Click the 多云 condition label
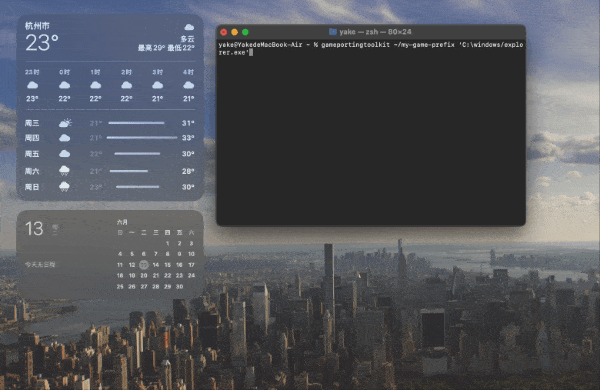The width and height of the screenshot is (600, 390). [188, 39]
